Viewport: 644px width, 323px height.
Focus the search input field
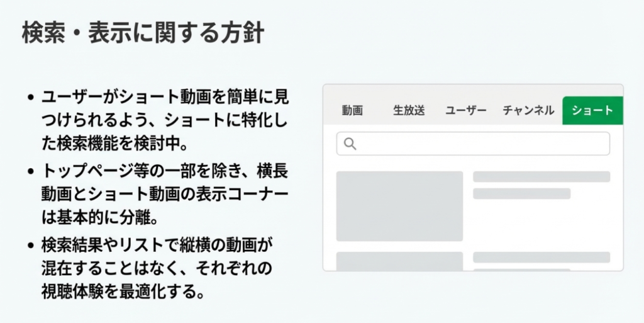tap(478, 144)
